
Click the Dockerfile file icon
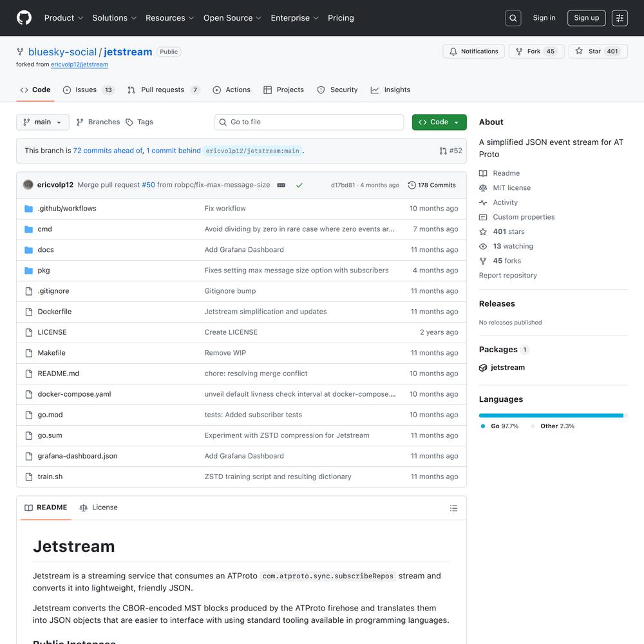click(29, 312)
